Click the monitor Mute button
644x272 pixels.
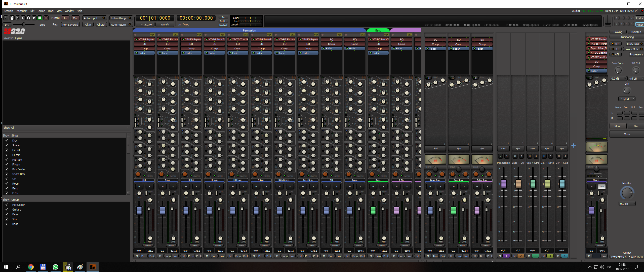pos(627,134)
